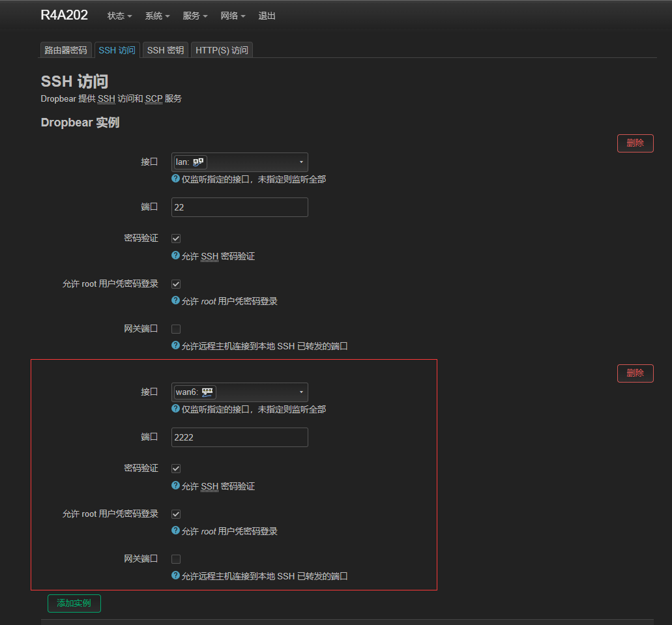The height and width of the screenshot is (625, 672).
Task: Uncheck 允许 root 用户凭密码登录 for wan6 instance
Action: (x=176, y=514)
